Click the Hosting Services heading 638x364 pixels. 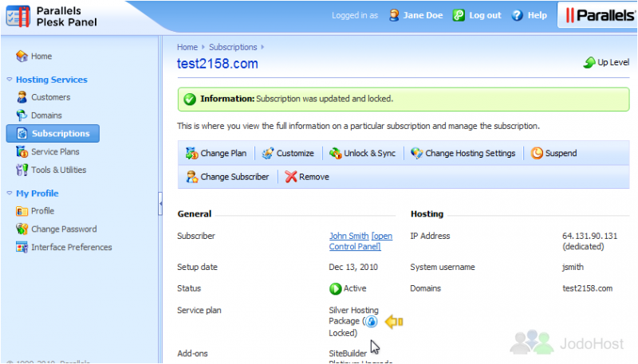[52, 80]
